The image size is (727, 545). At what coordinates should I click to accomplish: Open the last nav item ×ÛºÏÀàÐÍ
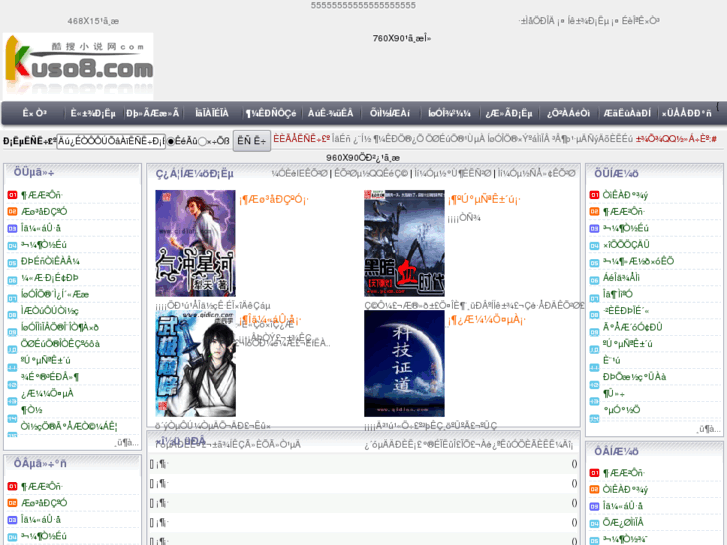click(x=687, y=113)
